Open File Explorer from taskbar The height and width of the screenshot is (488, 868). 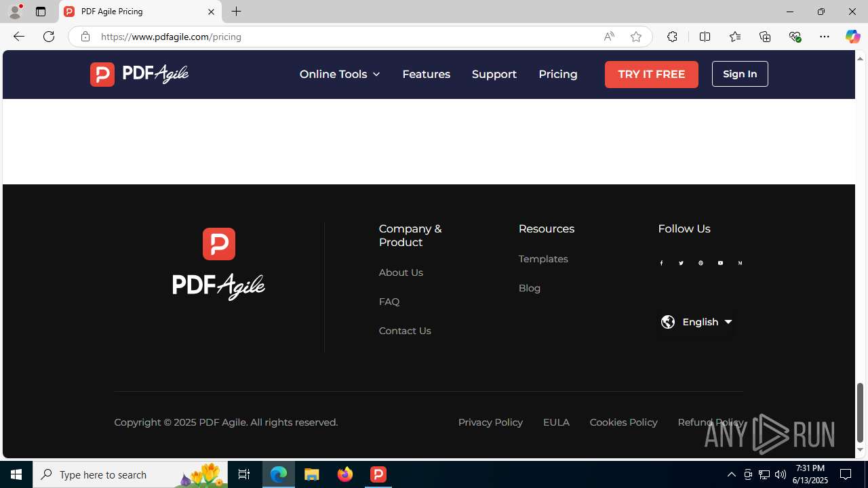312,474
